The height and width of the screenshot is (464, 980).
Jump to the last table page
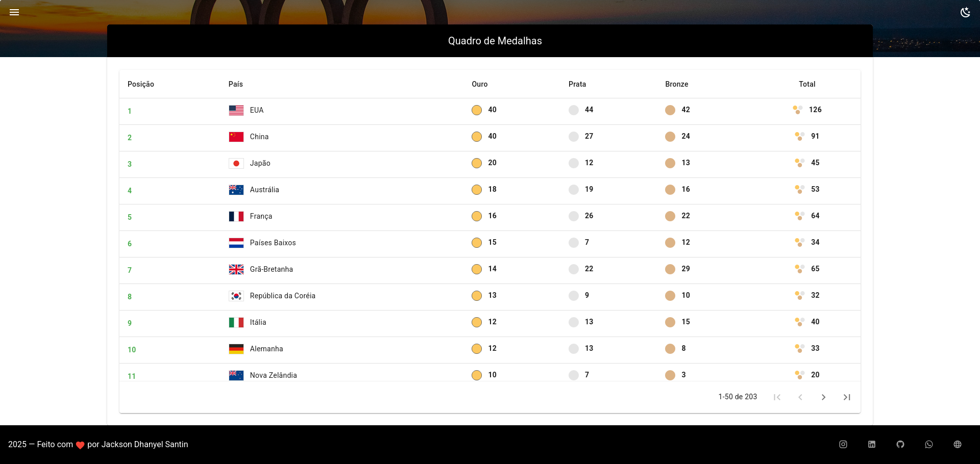[x=847, y=397]
